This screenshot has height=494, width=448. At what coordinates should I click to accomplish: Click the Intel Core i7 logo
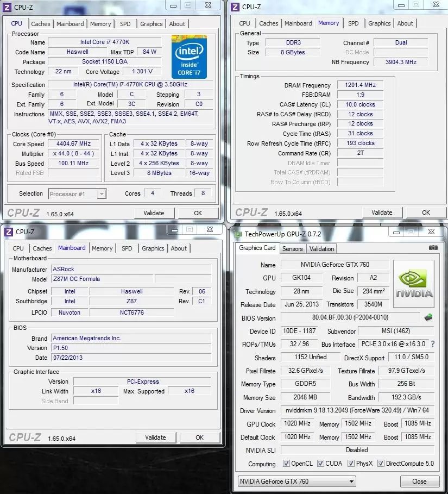[189, 57]
